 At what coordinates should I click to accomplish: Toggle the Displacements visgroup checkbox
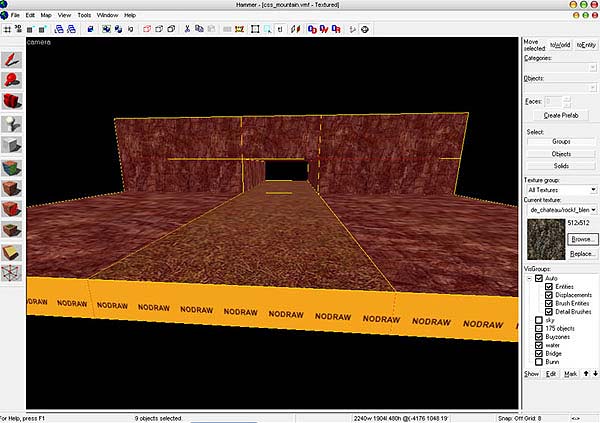[x=550, y=296]
